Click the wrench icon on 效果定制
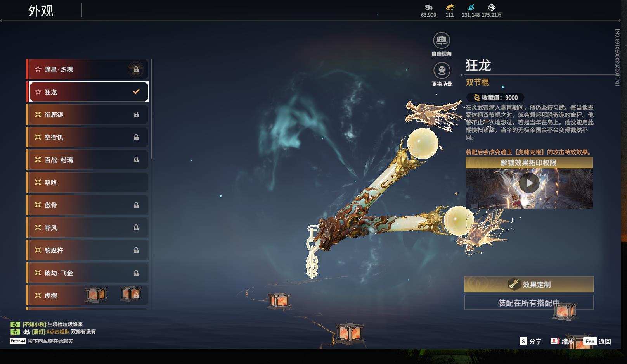This screenshot has width=627, height=364. (x=514, y=284)
